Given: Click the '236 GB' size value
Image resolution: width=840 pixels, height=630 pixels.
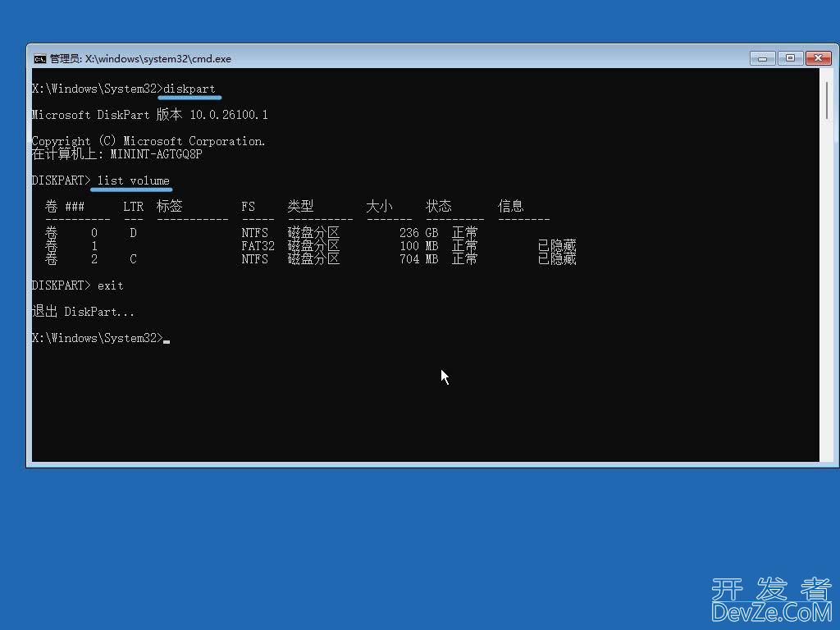Looking at the screenshot, I should pyautogui.click(x=419, y=233).
